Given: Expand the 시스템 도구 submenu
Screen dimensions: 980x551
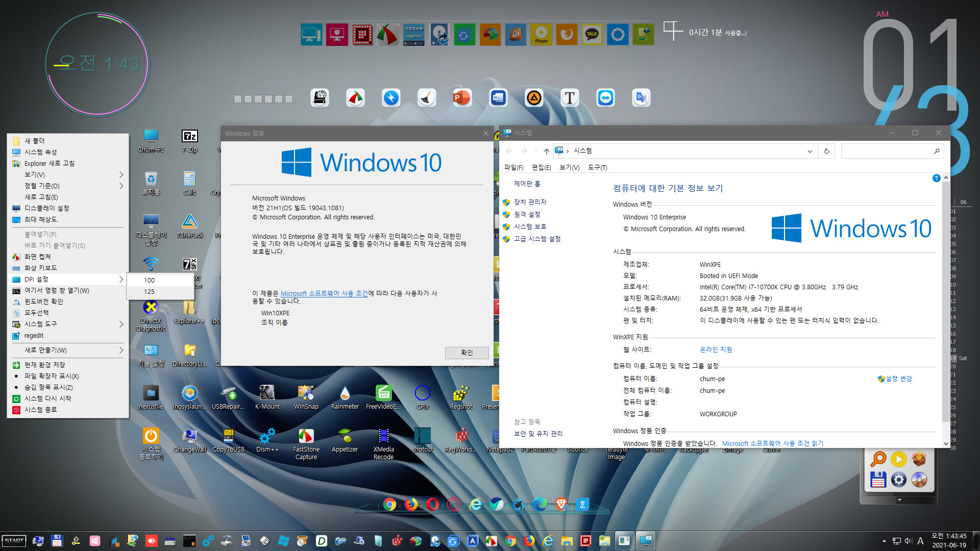Looking at the screenshot, I should (x=121, y=324).
